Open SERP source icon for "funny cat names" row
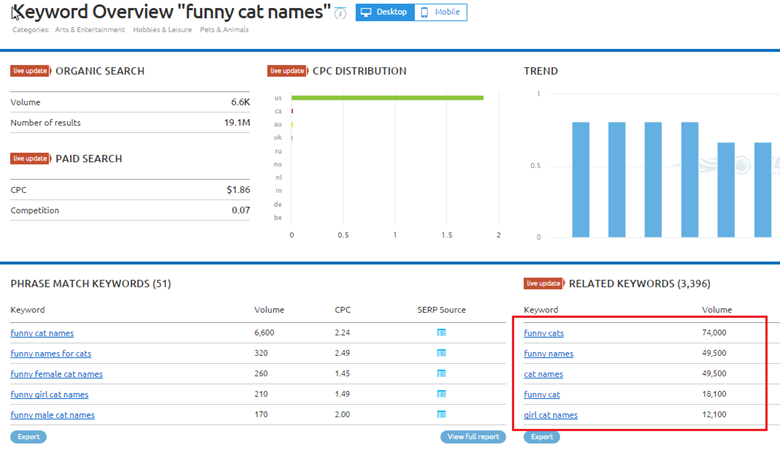 [441, 333]
